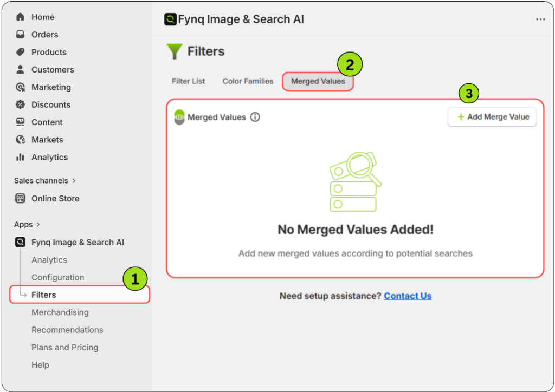Open the three-dot more options menu

click(540, 19)
